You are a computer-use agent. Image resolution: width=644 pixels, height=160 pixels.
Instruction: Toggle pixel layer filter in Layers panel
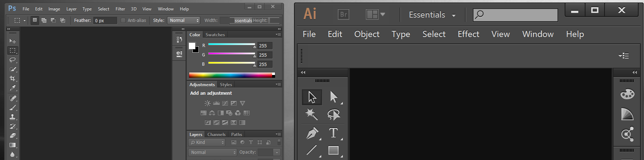click(234, 142)
